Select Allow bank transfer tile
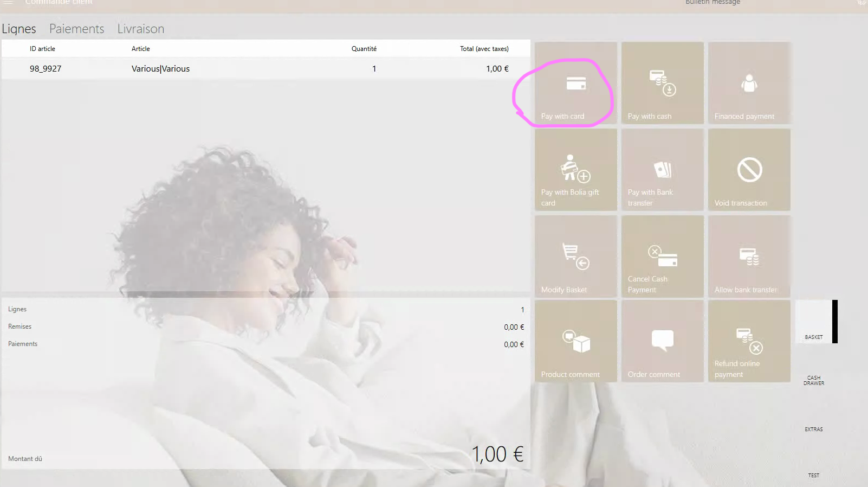Viewport: 868px width, 487px height. pyautogui.click(x=749, y=257)
